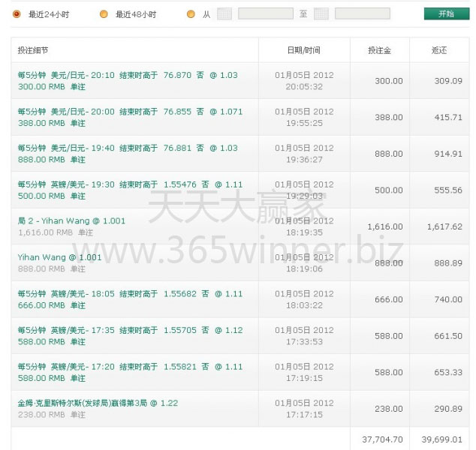Focus the start date input field
The image size is (476, 450).
(266, 13)
